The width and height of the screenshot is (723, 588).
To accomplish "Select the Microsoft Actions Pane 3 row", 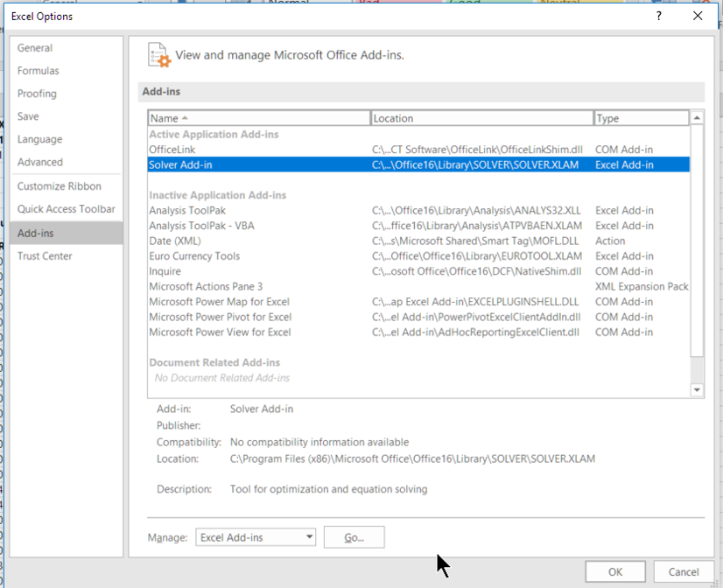I will (418, 287).
